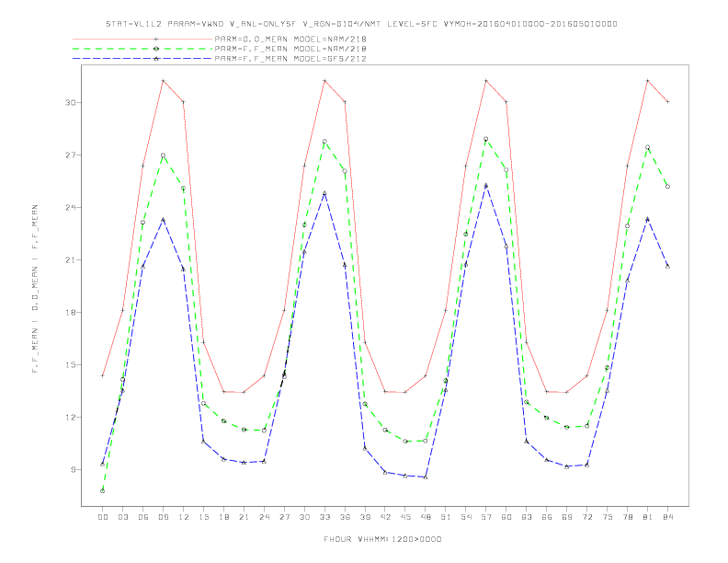Click x-axis forecast hour label 21
This screenshot has width=728, height=563.
[x=244, y=517]
